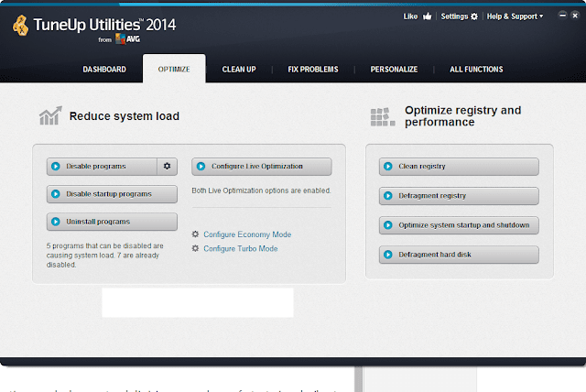This screenshot has width=586, height=392.
Task: Click gear icon beside Configure Economy Mode
Action: [195, 234]
